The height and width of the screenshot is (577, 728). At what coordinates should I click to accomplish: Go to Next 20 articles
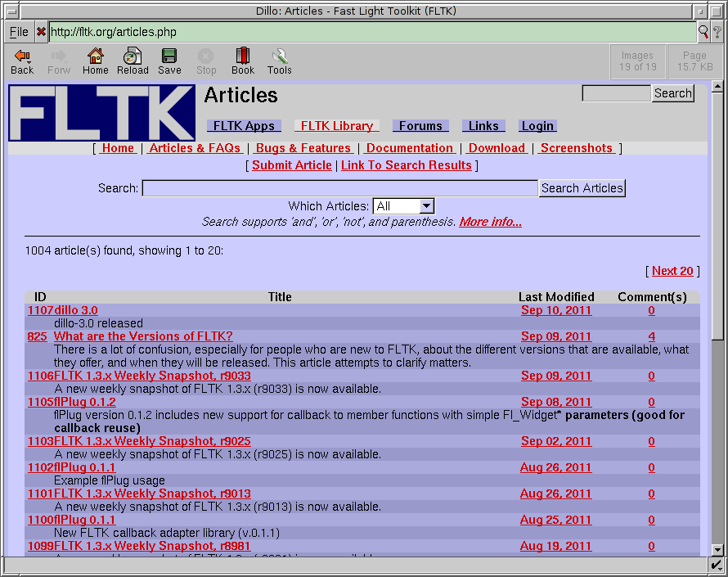pyautogui.click(x=672, y=271)
